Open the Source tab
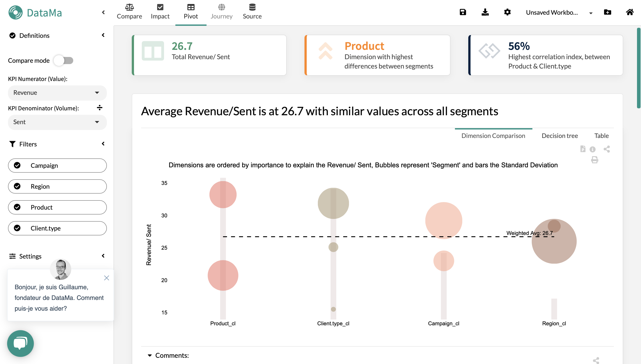Viewport: 641px width, 364px height. coord(252,12)
